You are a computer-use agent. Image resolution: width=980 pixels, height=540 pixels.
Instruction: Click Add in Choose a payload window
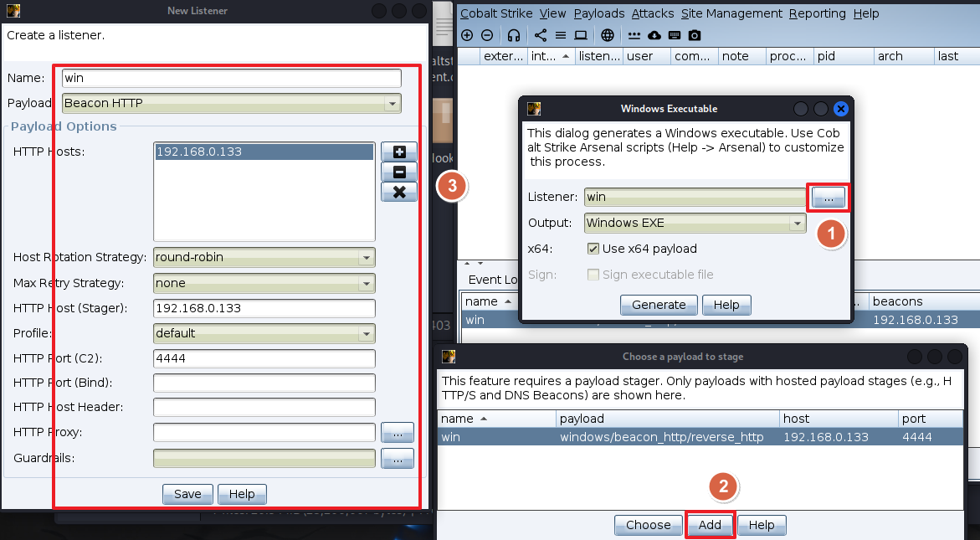(x=710, y=526)
